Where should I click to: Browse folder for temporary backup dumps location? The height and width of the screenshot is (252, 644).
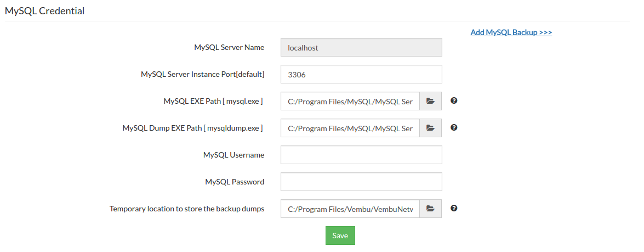pos(430,209)
